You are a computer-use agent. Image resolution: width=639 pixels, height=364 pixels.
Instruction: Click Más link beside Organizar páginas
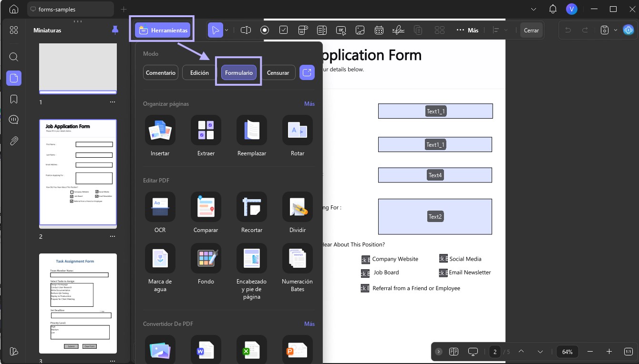point(309,103)
